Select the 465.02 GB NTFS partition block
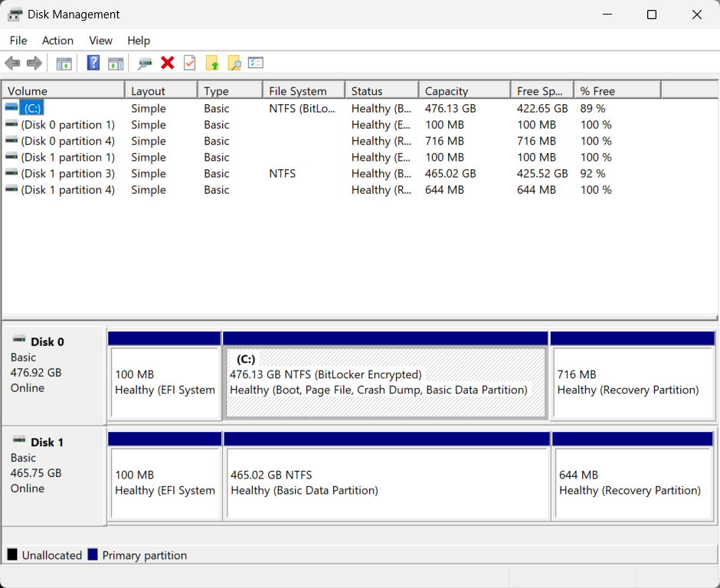 pos(386,484)
